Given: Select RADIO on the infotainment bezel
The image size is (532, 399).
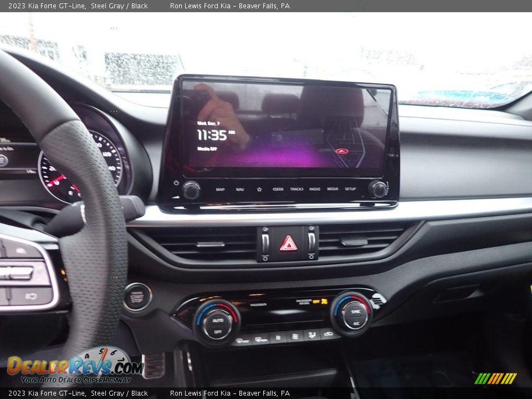Looking at the screenshot, I should pyautogui.click(x=315, y=188).
